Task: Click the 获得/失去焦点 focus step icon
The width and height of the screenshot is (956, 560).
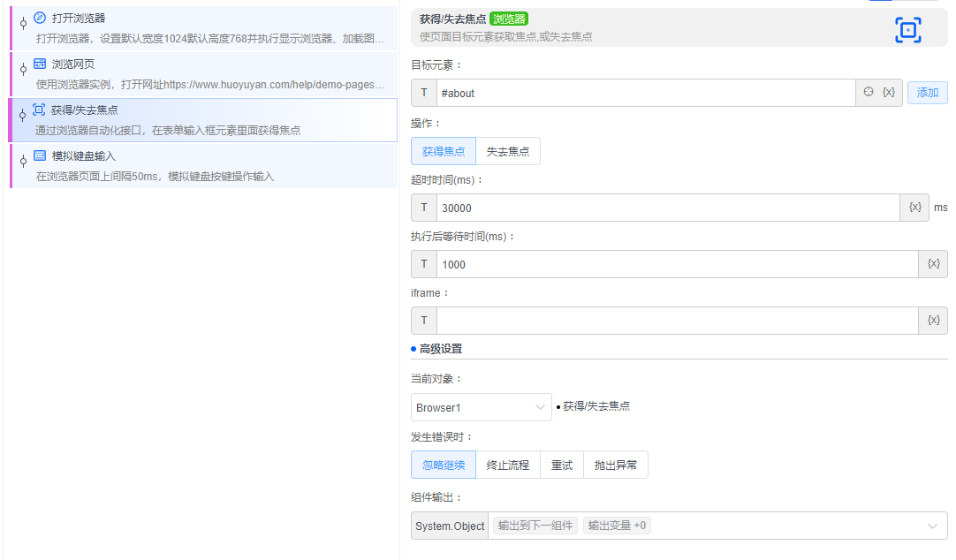Action: point(38,110)
